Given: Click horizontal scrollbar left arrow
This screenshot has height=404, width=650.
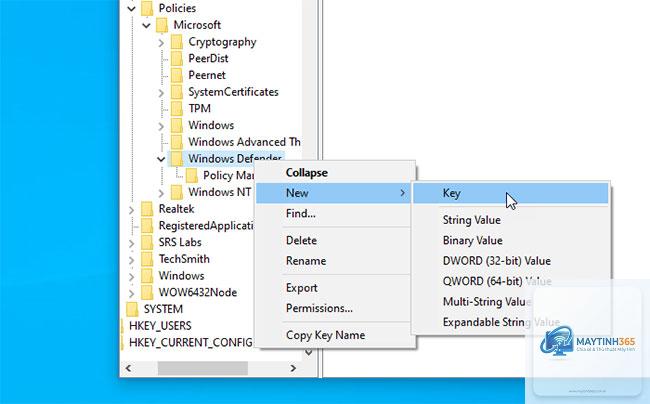Looking at the screenshot, I should click(x=129, y=368).
